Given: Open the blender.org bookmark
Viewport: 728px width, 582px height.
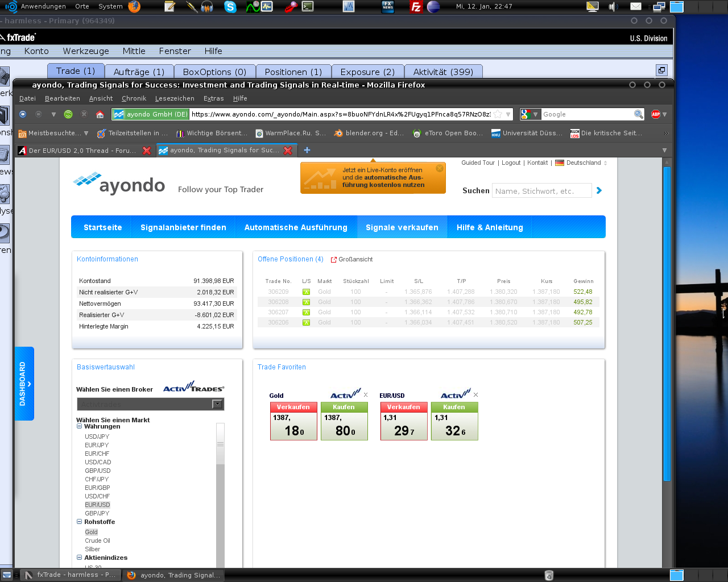Looking at the screenshot, I should (369, 133).
